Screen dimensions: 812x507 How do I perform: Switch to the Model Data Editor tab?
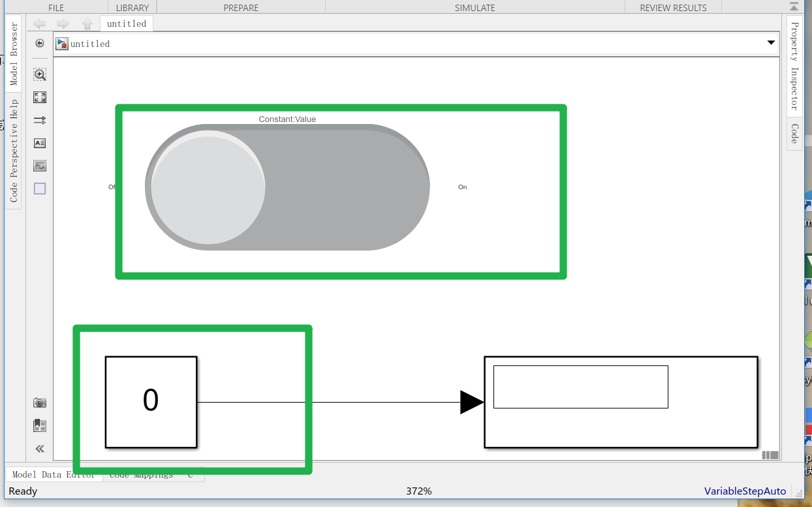[x=54, y=475]
